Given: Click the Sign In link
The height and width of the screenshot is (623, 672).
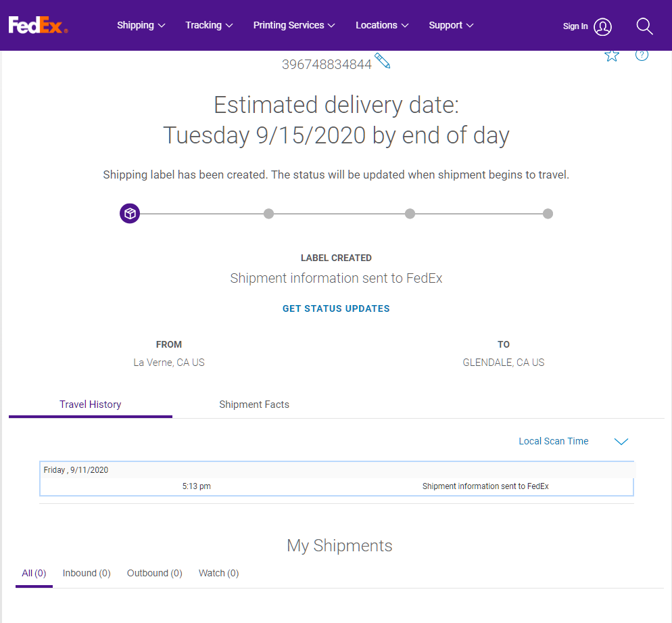Looking at the screenshot, I should (x=575, y=26).
